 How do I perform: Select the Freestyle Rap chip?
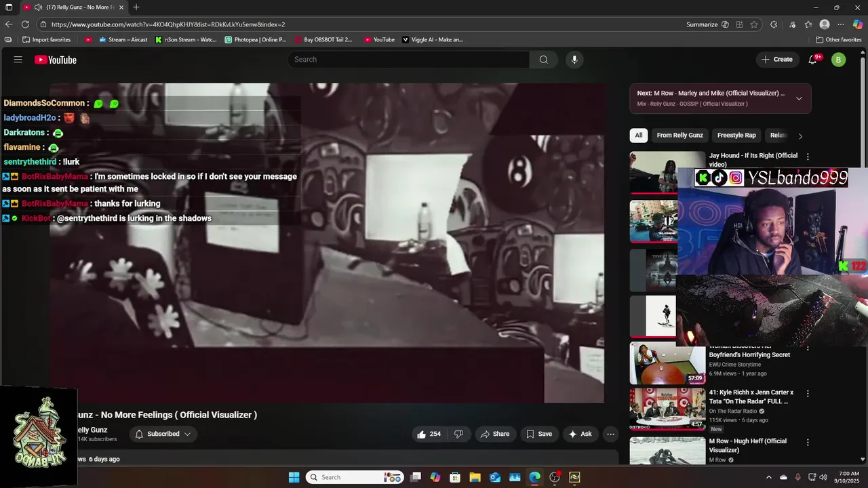736,136
